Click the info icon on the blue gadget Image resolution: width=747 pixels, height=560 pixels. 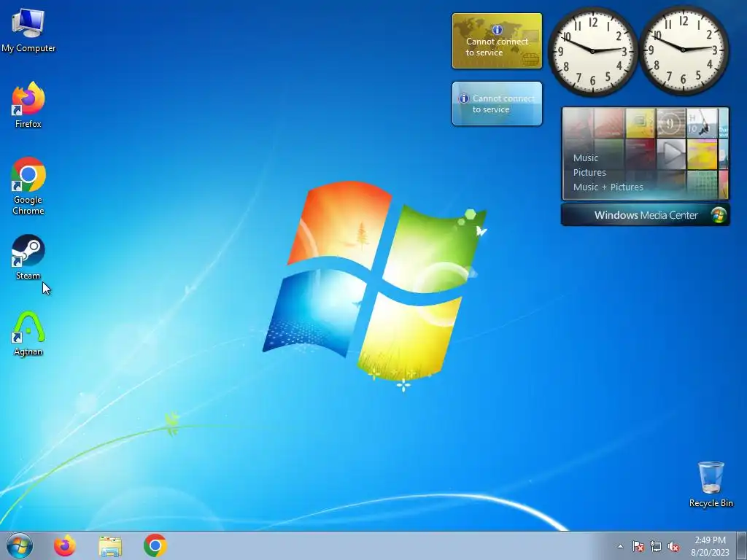[x=463, y=98]
